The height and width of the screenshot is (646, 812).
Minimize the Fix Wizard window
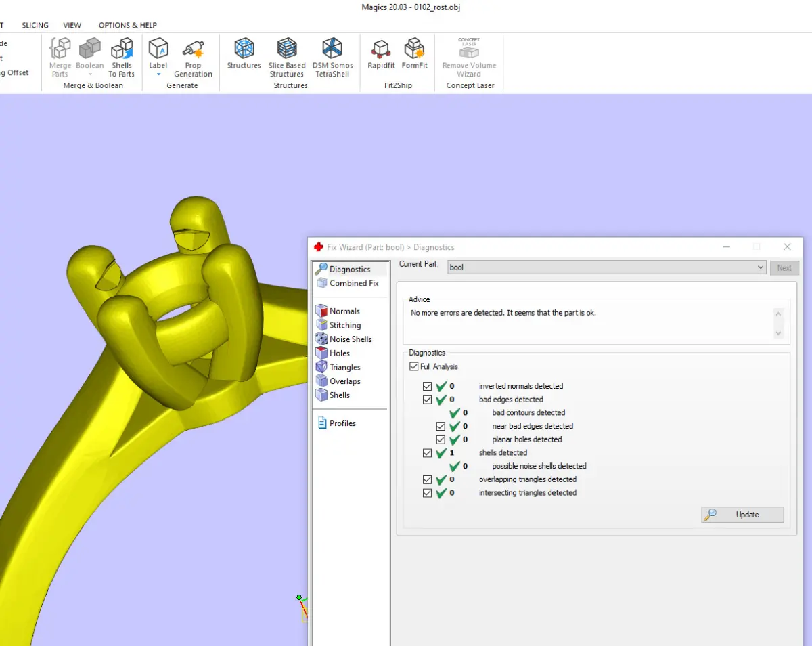click(726, 247)
